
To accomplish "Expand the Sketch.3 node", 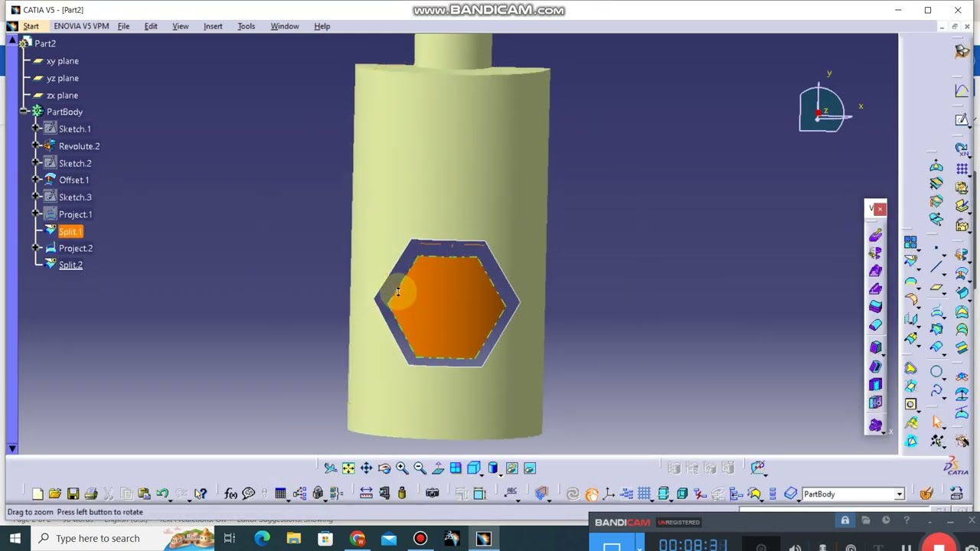I will tap(36, 197).
